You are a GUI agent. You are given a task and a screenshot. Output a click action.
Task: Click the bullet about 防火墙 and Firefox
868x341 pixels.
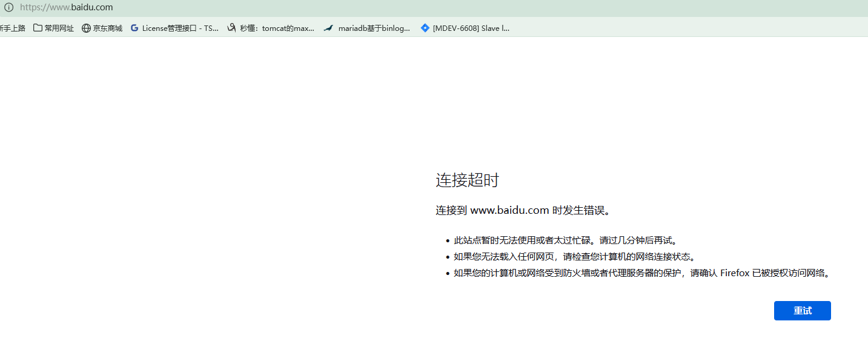click(641, 273)
